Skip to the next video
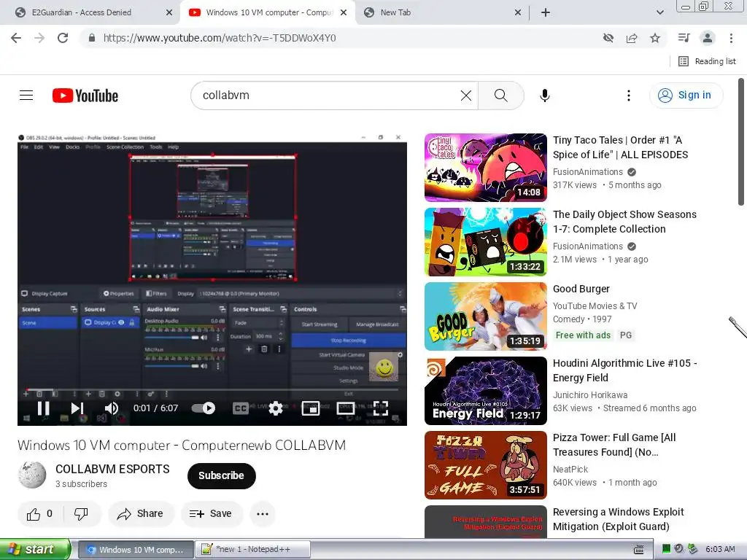 coord(77,408)
